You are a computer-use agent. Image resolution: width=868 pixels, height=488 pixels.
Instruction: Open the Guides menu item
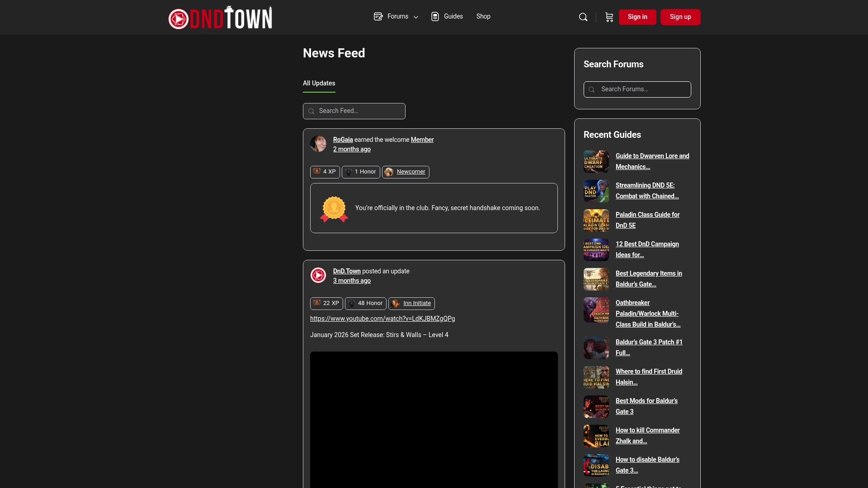453,17
